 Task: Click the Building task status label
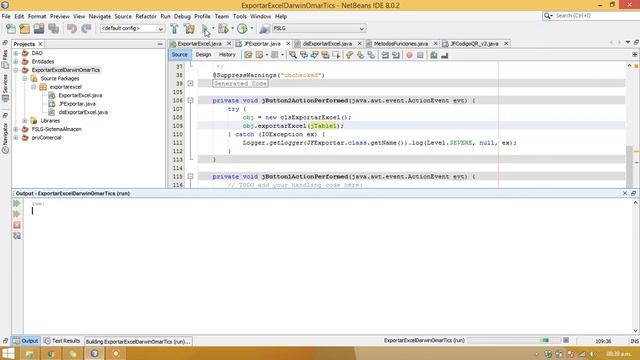138,341
